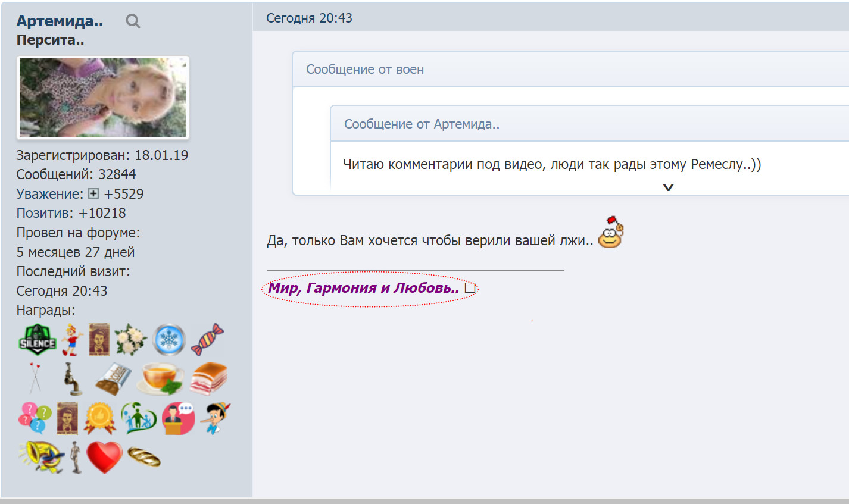849x504 pixels.
Task: Click the red heart award icon
Action: pyautogui.click(x=104, y=457)
